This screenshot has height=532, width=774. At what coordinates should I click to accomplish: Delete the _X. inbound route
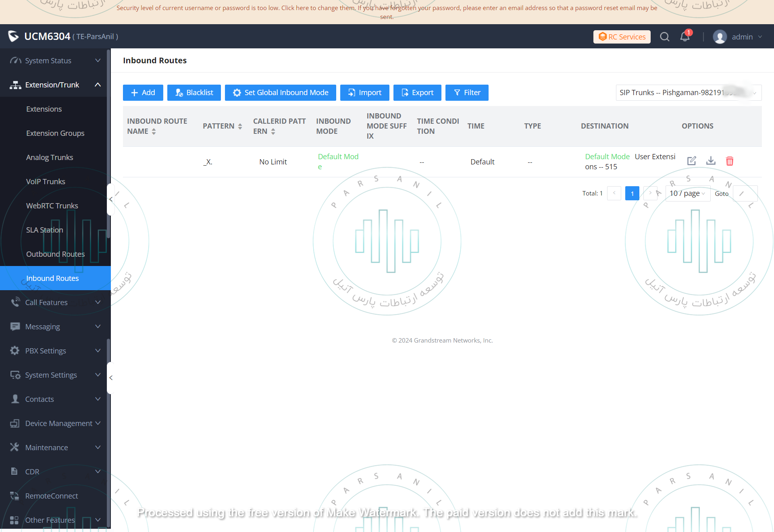coord(730,161)
